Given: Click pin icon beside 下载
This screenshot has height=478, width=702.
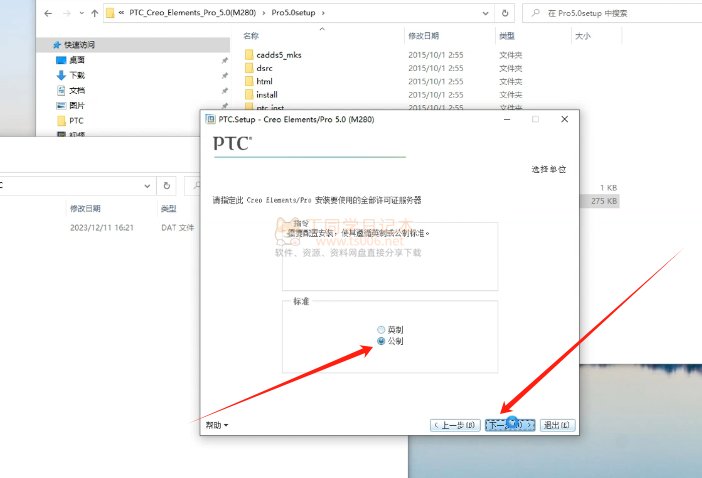Looking at the screenshot, I should (x=225, y=75).
